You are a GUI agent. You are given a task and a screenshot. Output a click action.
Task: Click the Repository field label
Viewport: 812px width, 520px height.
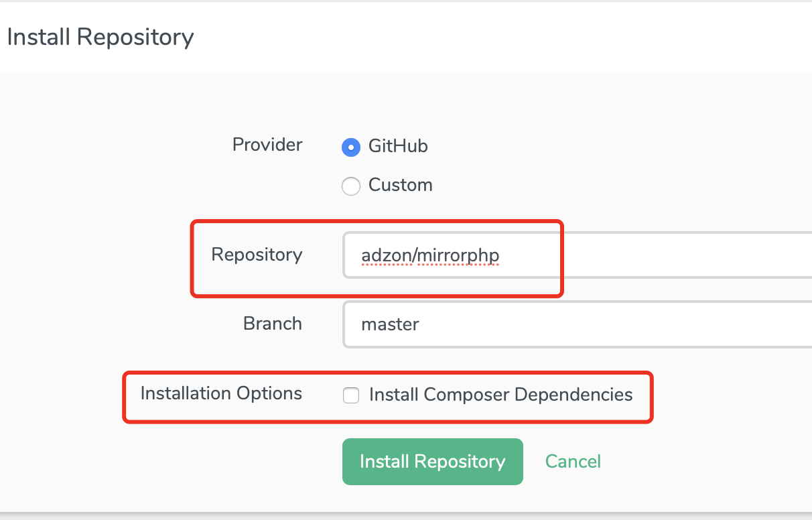(257, 255)
